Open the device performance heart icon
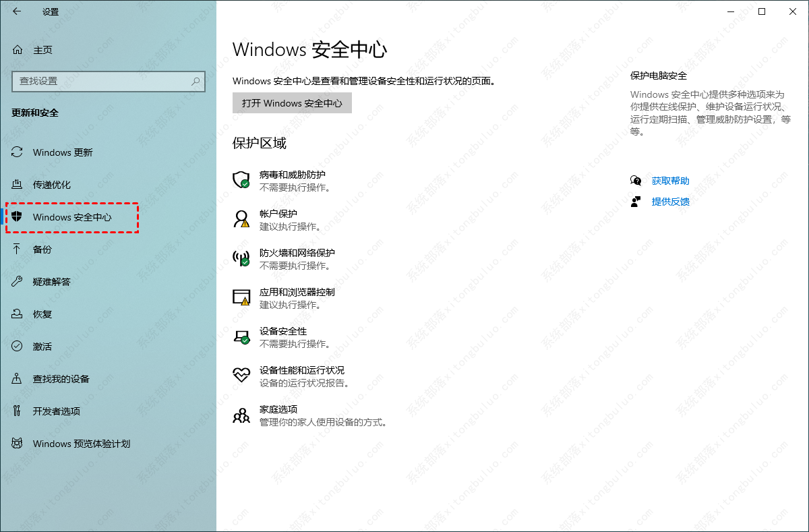 click(x=241, y=375)
